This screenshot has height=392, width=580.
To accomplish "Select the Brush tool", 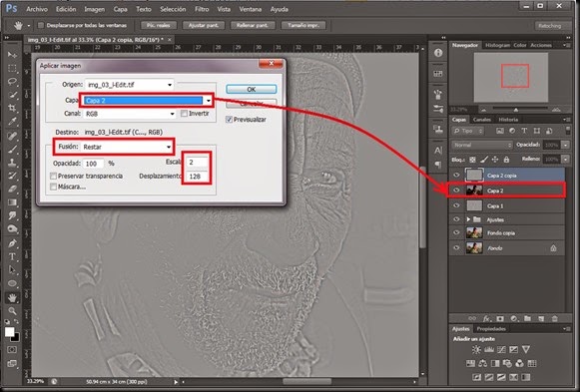I will (12, 150).
